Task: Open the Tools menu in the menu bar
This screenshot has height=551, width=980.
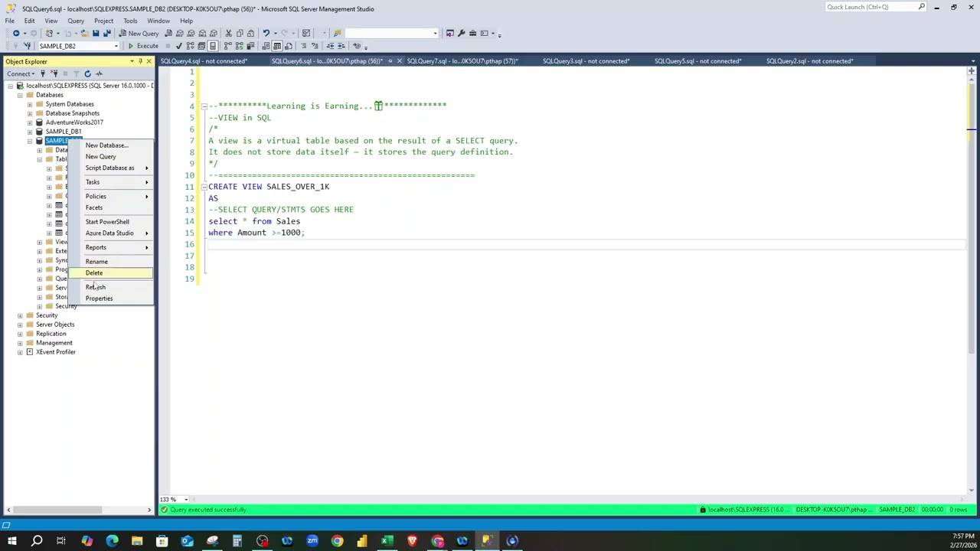Action: [x=130, y=21]
